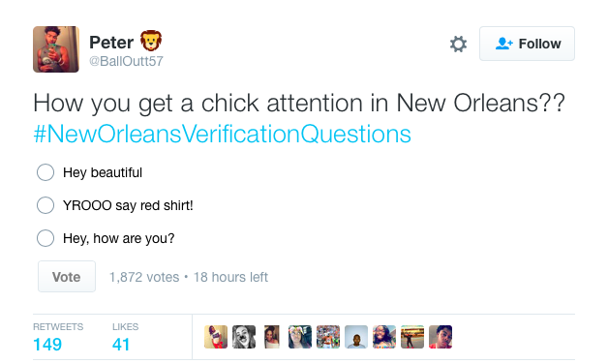The image size is (608, 364).
Task: Open the @BallOutt57 handle link
Action: click(126, 61)
